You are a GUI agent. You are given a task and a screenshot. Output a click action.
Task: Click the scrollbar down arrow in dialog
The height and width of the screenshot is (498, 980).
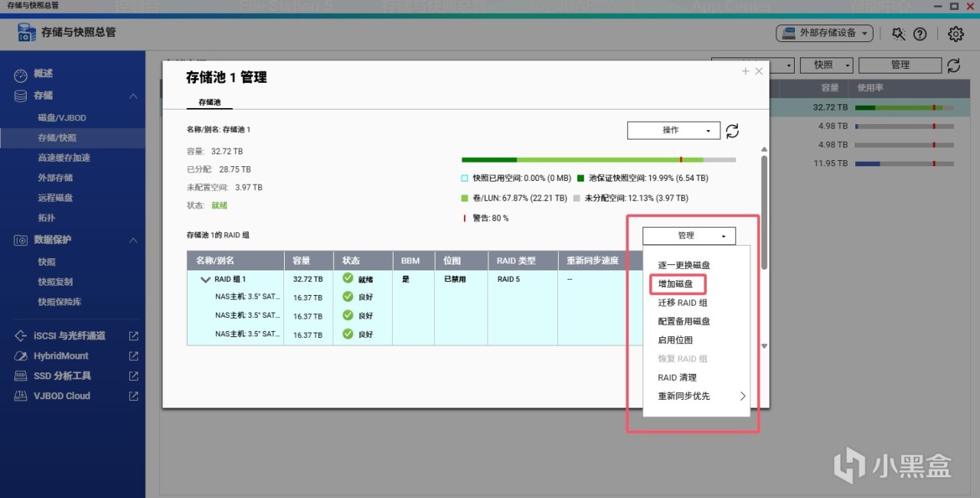[x=764, y=346]
